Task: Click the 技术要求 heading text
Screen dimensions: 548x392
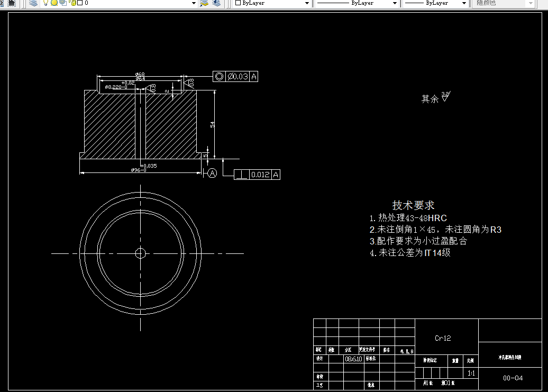Action: click(x=413, y=205)
